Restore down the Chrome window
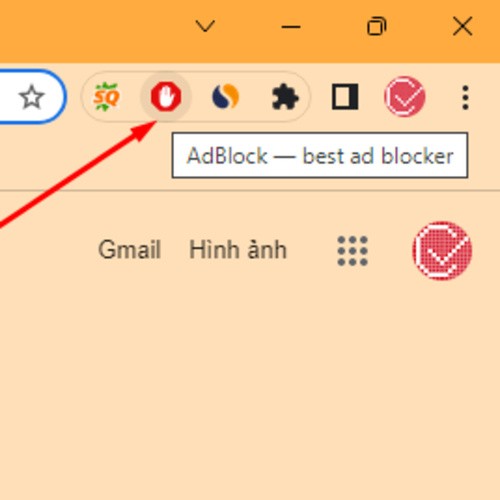The width and height of the screenshot is (500, 500). [377, 26]
